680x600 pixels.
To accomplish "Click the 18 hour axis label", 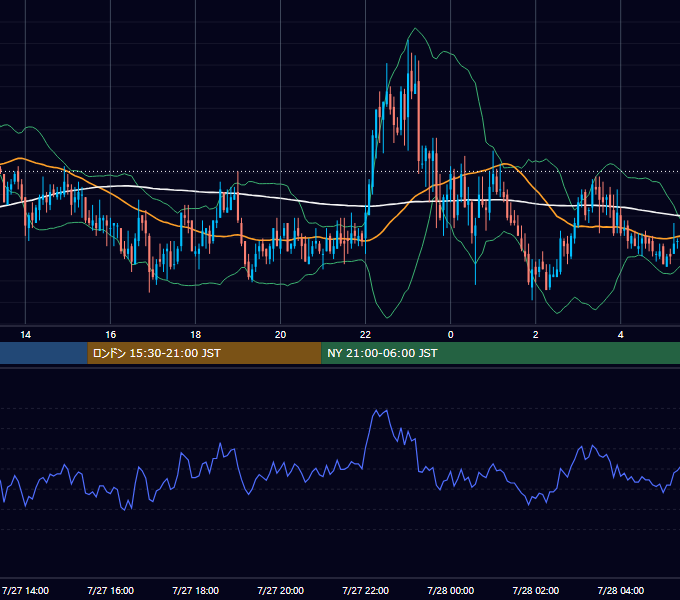I will tap(196, 335).
